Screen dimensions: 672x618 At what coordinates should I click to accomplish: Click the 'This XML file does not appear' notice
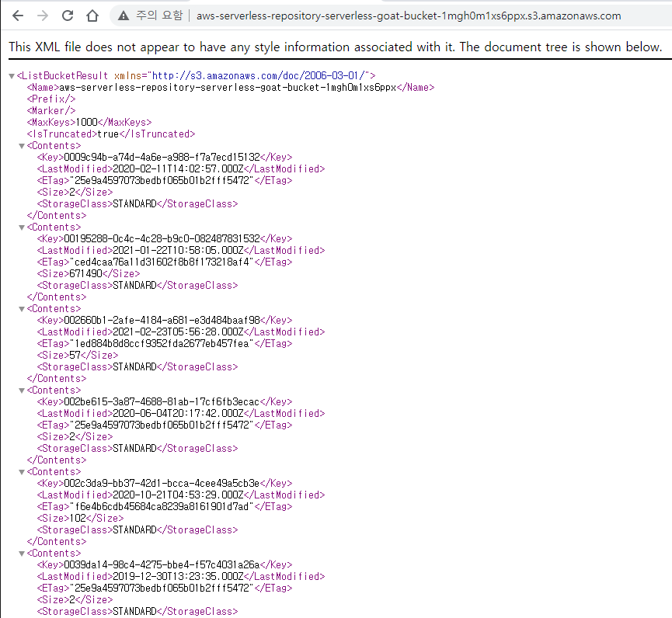coord(336,47)
